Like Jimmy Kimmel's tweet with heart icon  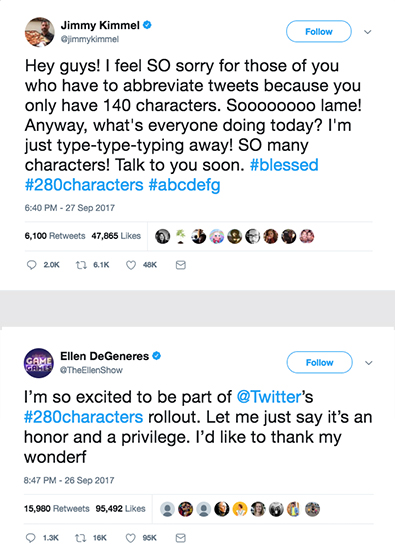pyautogui.click(x=131, y=265)
